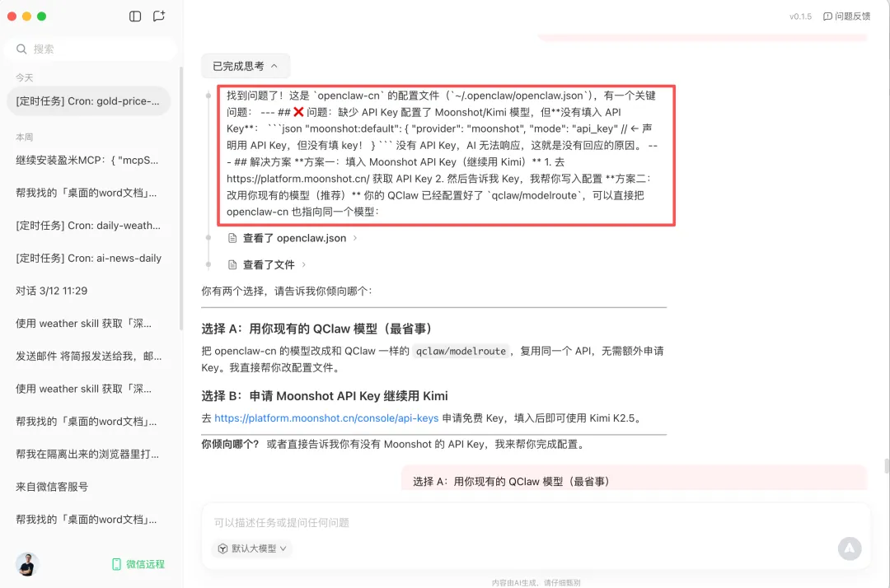
Task: Click the cube icon beside 默认大模型
Action: click(223, 548)
